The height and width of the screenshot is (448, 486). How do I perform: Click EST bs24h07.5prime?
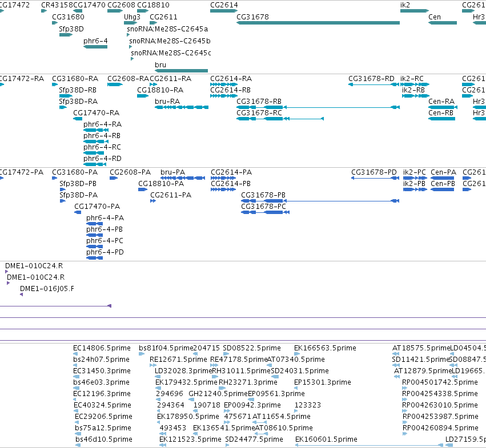[x=76, y=366]
